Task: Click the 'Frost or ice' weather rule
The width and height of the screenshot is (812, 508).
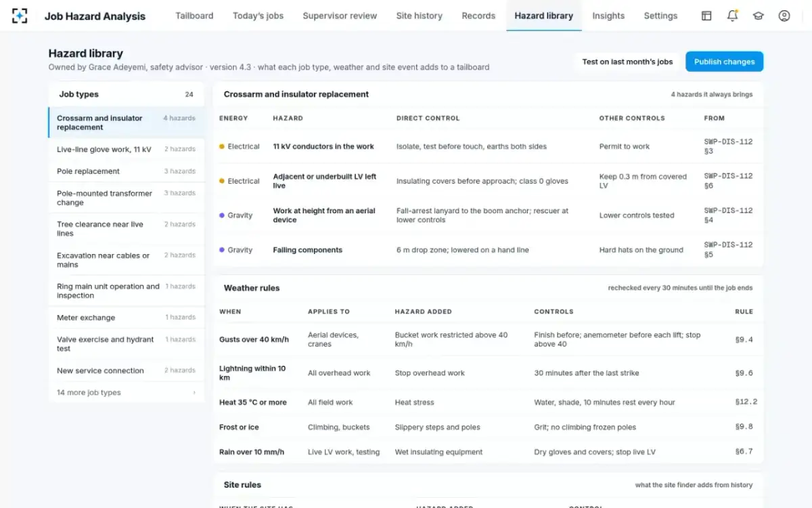Action: [x=239, y=427]
